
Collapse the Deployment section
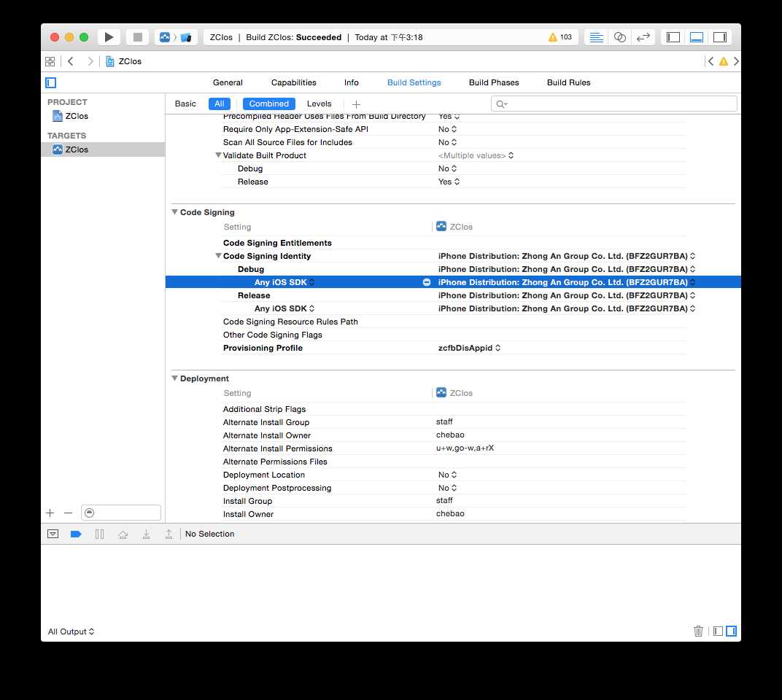tap(174, 378)
